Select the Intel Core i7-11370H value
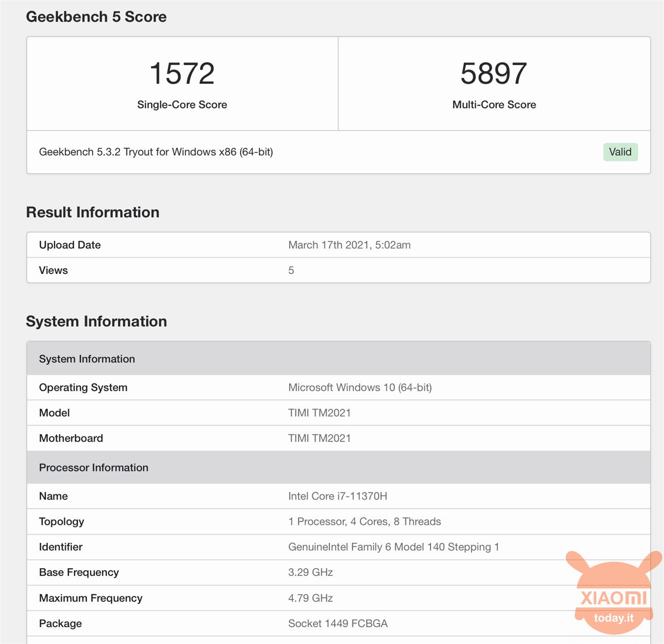The image size is (664, 644). pyautogui.click(x=338, y=496)
